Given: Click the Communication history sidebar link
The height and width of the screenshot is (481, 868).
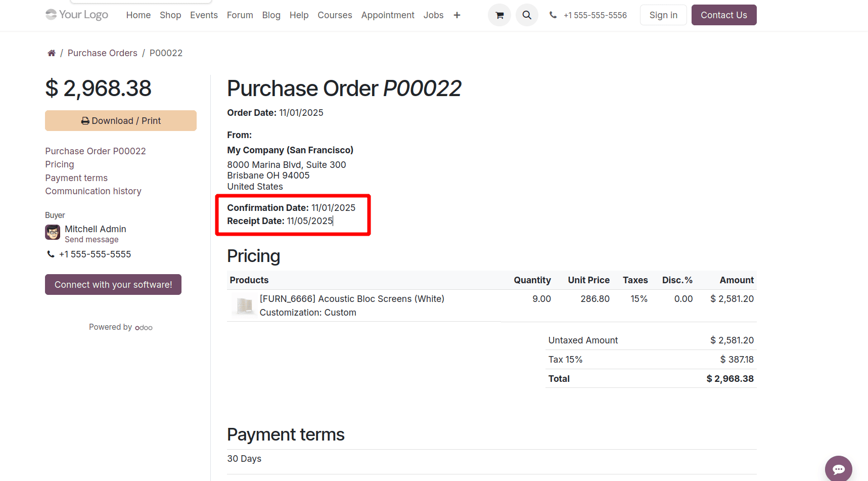Looking at the screenshot, I should (x=93, y=191).
